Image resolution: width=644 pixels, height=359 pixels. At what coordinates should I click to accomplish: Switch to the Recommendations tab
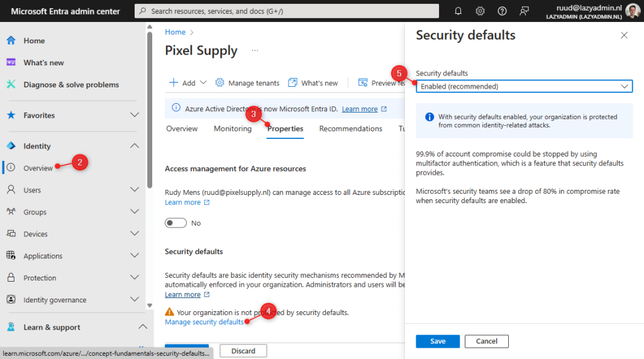point(350,129)
